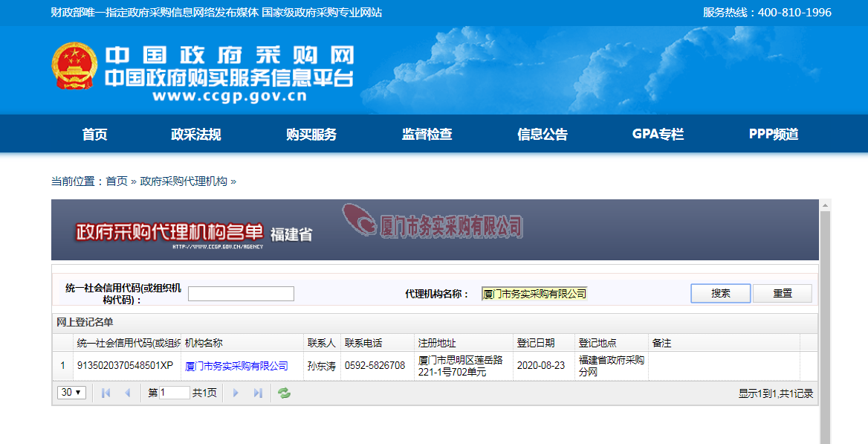
Task: Click the last page pagination icon
Action: coord(258,393)
